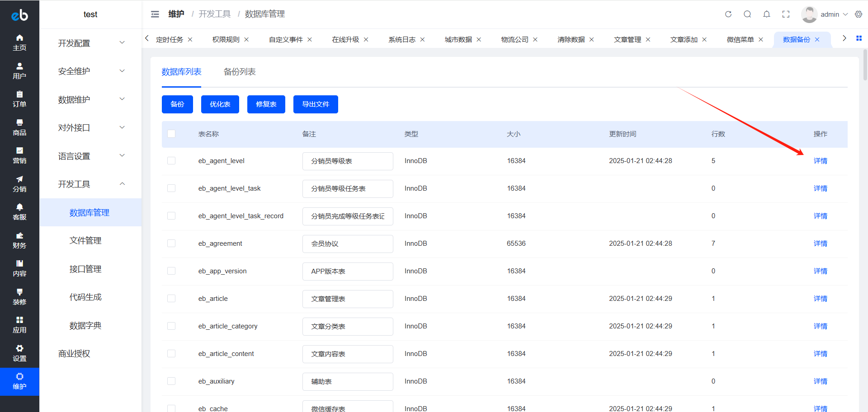Open the tab grid menu icon

point(859,38)
